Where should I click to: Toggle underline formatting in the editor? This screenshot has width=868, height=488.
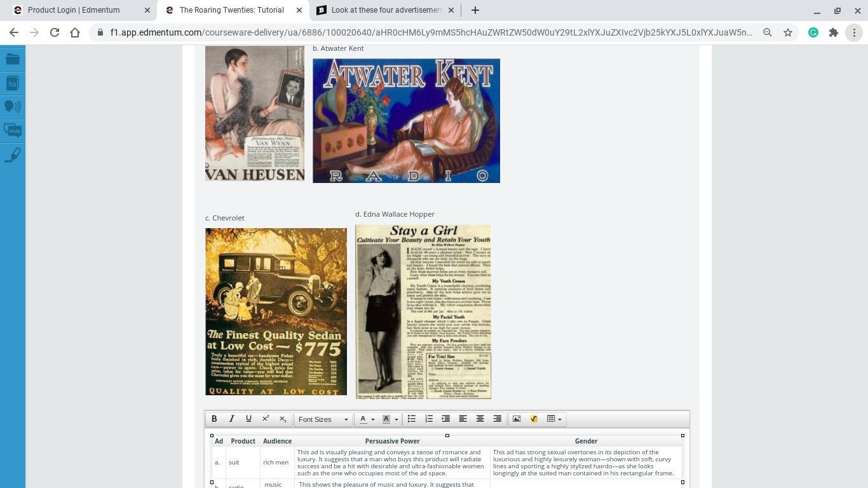[x=248, y=419]
